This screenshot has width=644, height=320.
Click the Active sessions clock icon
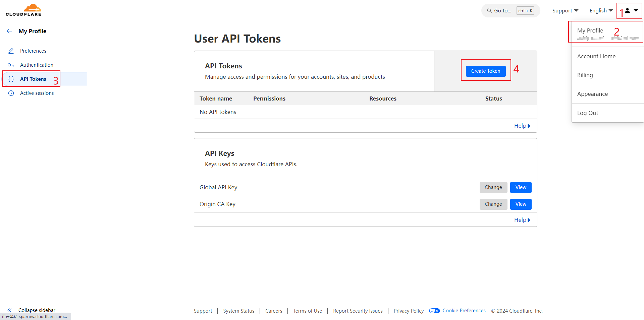point(11,93)
